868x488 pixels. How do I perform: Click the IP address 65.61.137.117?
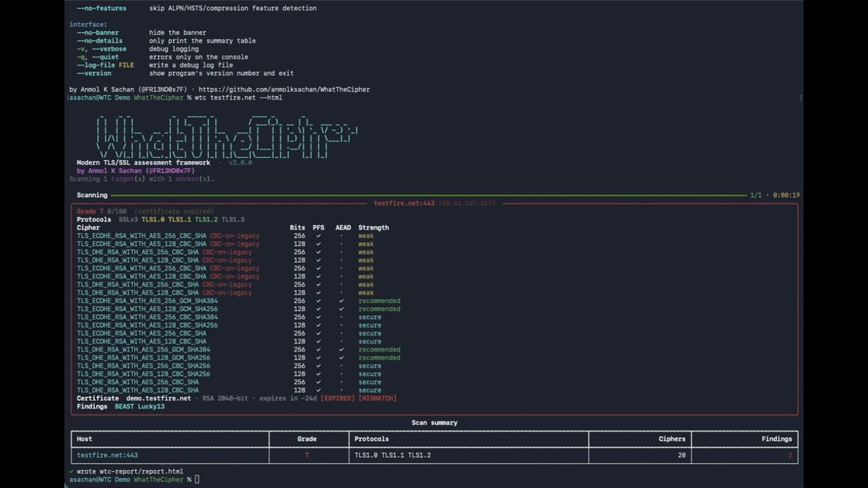pyautogui.click(x=467, y=203)
